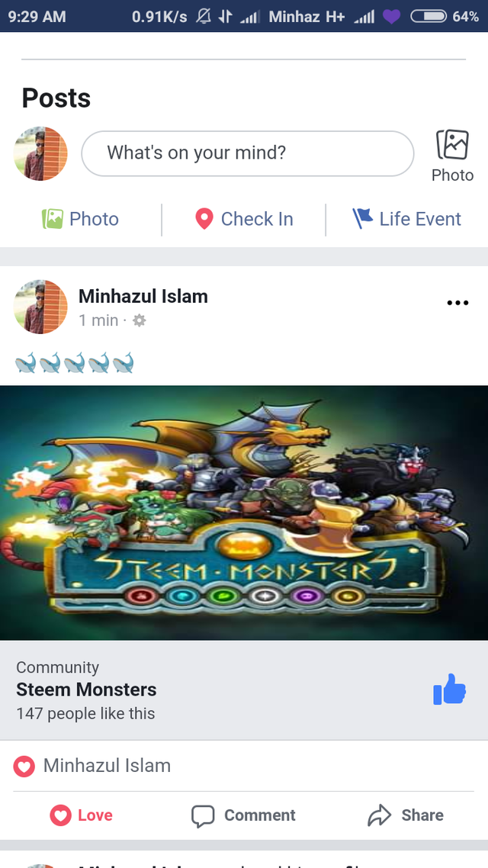Choose the Life Event flag option

tap(406, 219)
